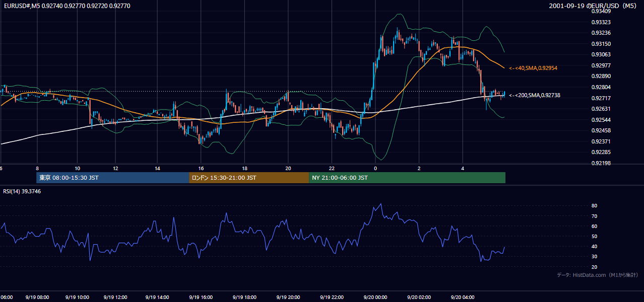Click price axis value 0.93150
Viewport: 644px width, 302px height.
pos(601,44)
